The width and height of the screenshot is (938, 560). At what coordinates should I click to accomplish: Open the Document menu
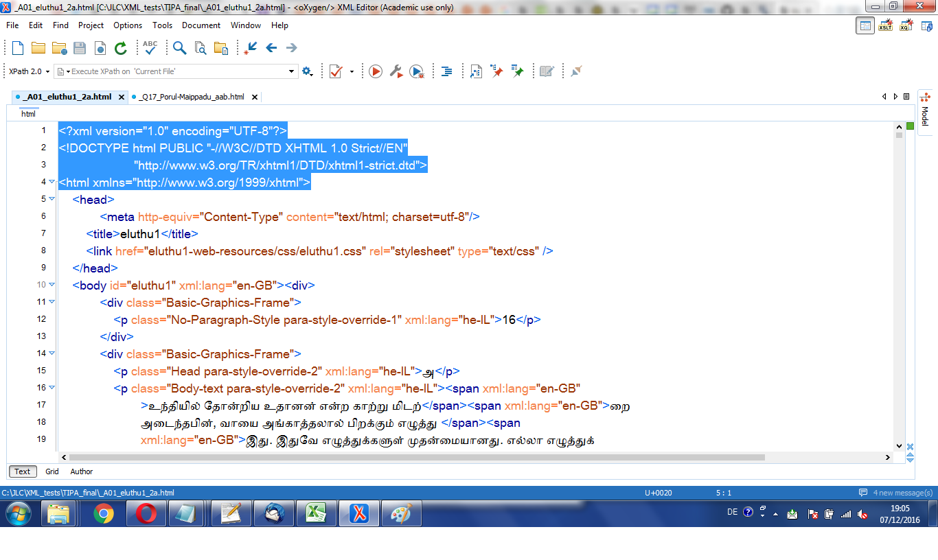point(201,25)
